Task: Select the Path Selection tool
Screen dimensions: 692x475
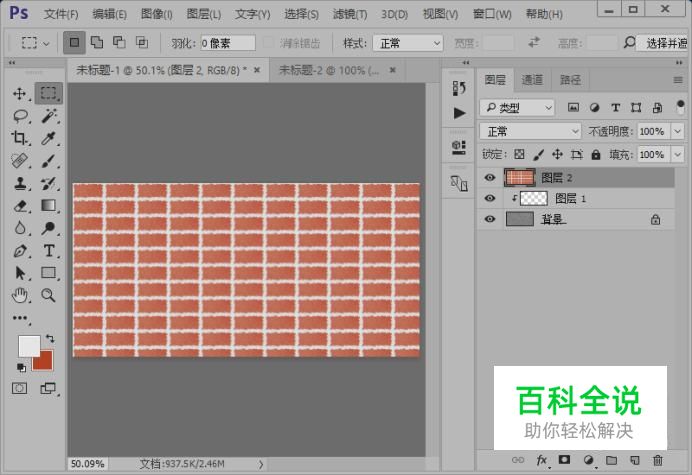Action: click(x=20, y=273)
